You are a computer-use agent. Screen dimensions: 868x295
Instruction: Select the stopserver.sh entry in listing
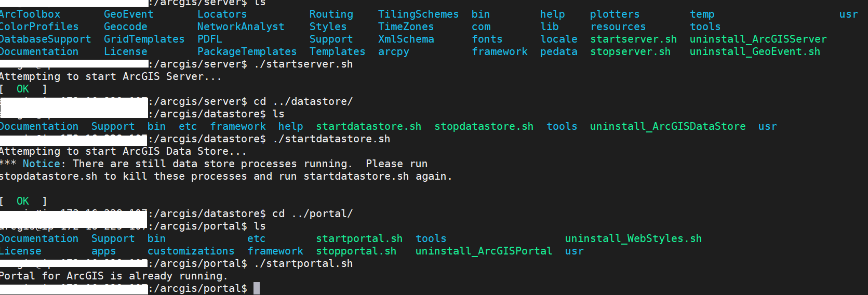[631, 51]
